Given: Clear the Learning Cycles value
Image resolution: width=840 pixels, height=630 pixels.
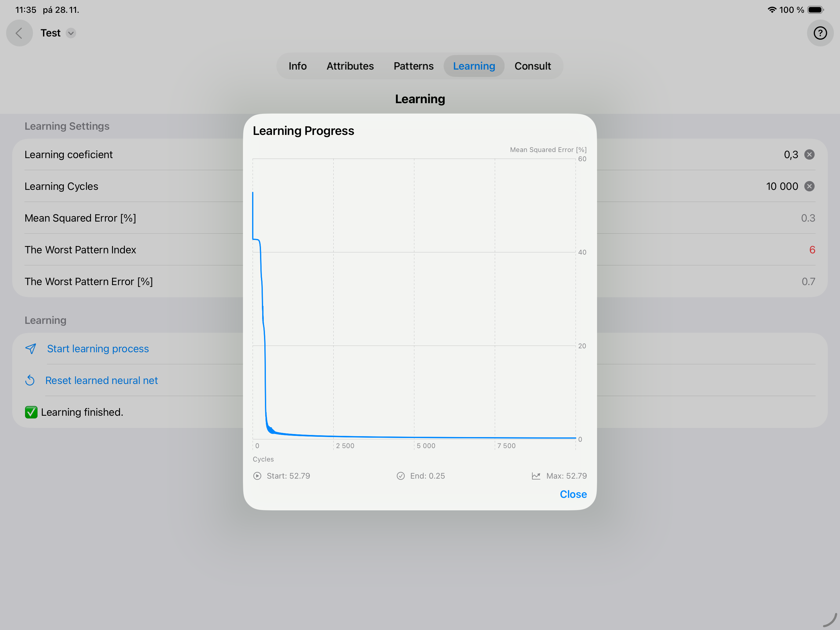Looking at the screenshot, I should (809, 186).
